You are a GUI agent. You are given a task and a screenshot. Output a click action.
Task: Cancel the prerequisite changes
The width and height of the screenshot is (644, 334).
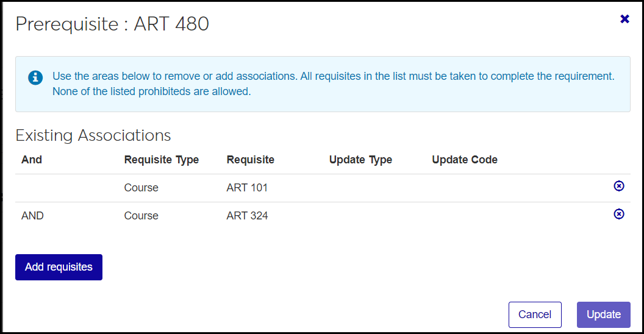(x=534, y=314)
